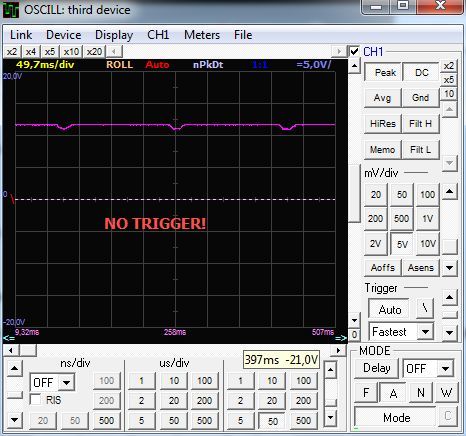Click the tab strip scroll-left arrow
This screenshot has width=466, height=436.
click(x=114, y=52)
